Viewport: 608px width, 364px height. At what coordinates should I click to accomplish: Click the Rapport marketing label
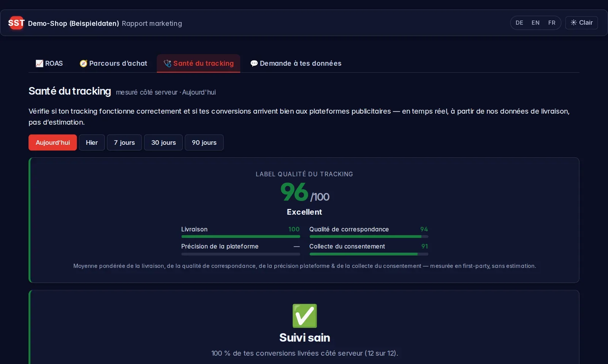[x=152, y=24]
